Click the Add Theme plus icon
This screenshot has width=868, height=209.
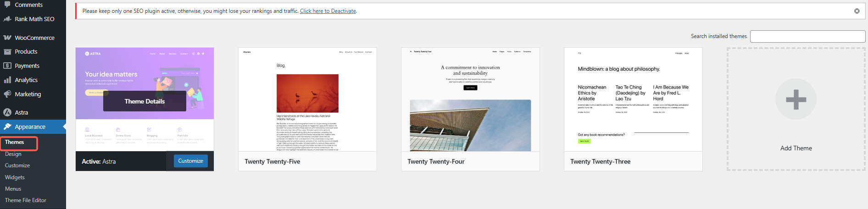796,99
